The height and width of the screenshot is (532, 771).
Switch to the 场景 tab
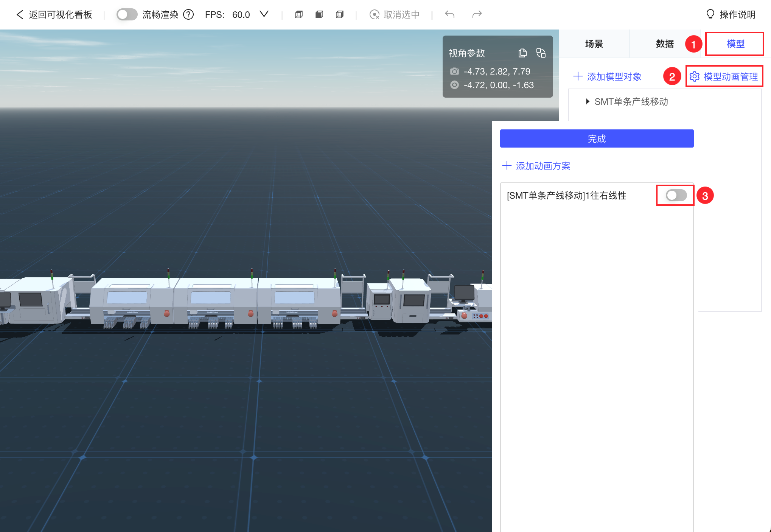click(594, 44)
